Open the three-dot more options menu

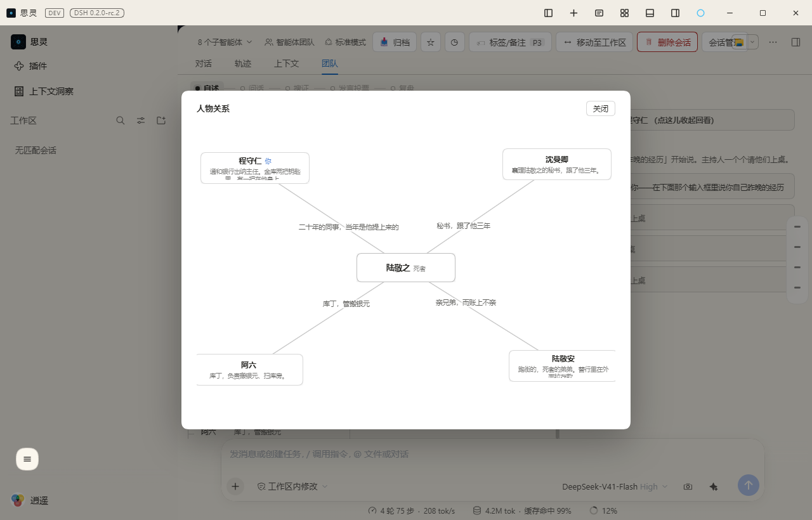coord(773,42)
